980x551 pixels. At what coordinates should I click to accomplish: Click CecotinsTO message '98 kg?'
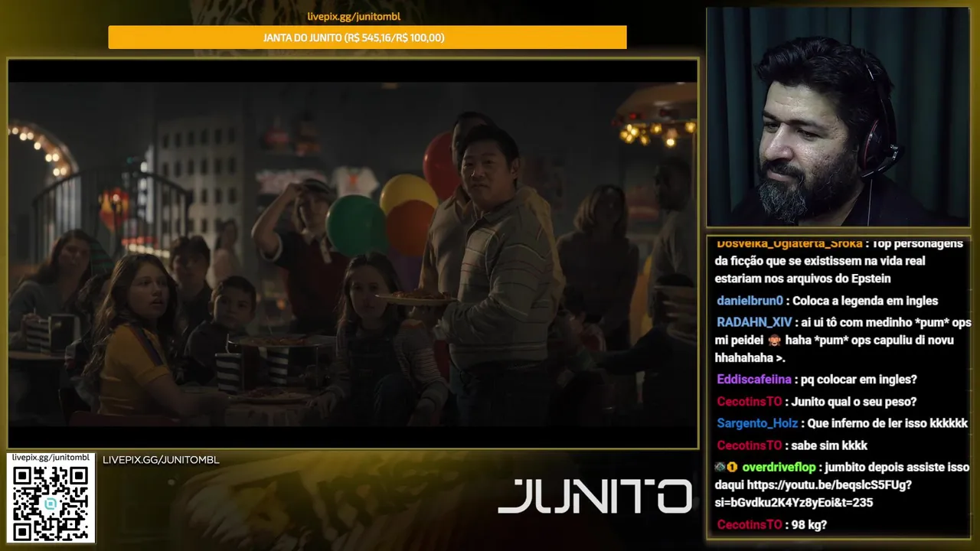click(x=771, y=525)
